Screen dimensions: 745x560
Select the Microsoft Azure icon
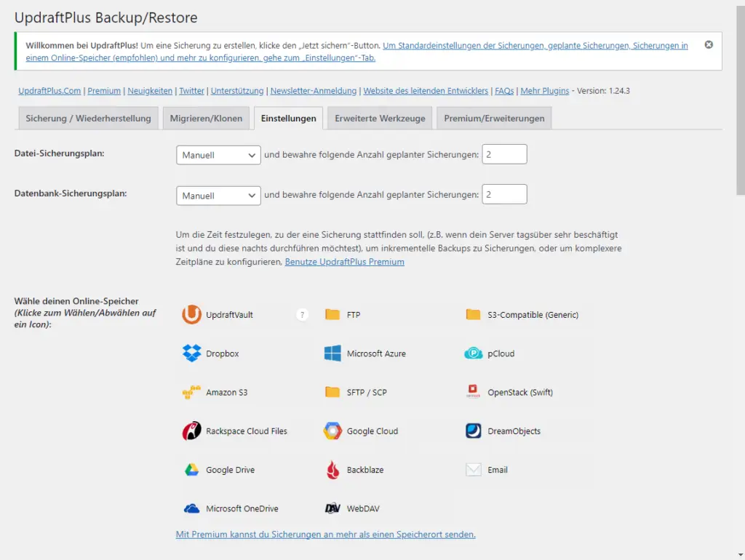tap(332, 353)
